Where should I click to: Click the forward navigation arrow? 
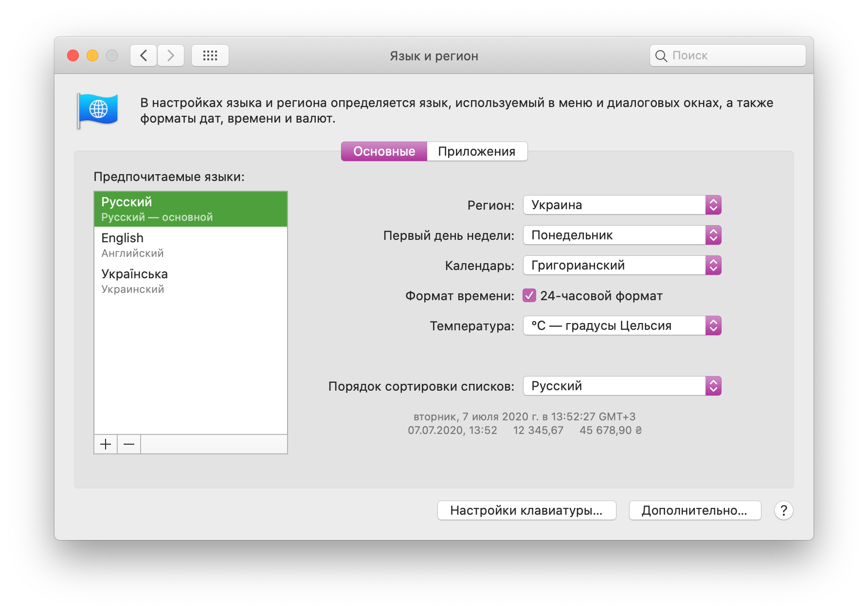[x=171, y=55]
